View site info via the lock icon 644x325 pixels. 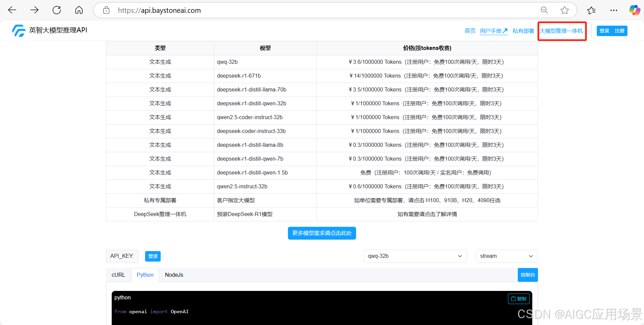[106, 10]
